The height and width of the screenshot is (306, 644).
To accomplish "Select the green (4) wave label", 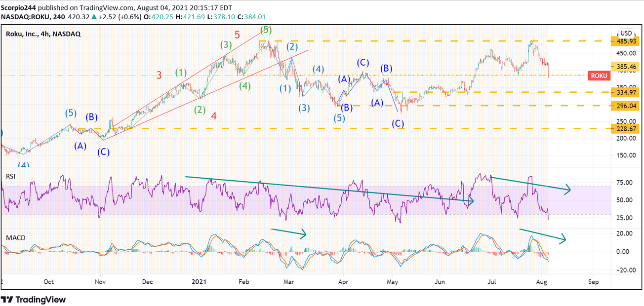I will pyautogui.click(x=245, y=85).
